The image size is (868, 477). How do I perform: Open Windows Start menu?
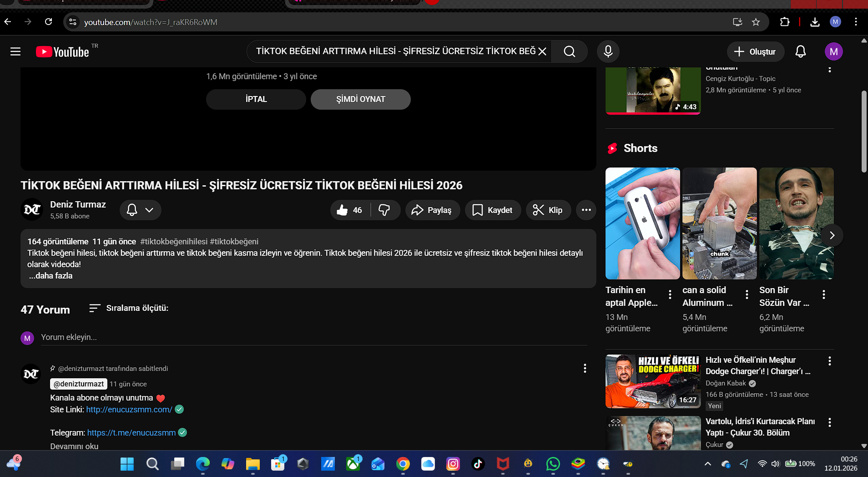(127, 464)
